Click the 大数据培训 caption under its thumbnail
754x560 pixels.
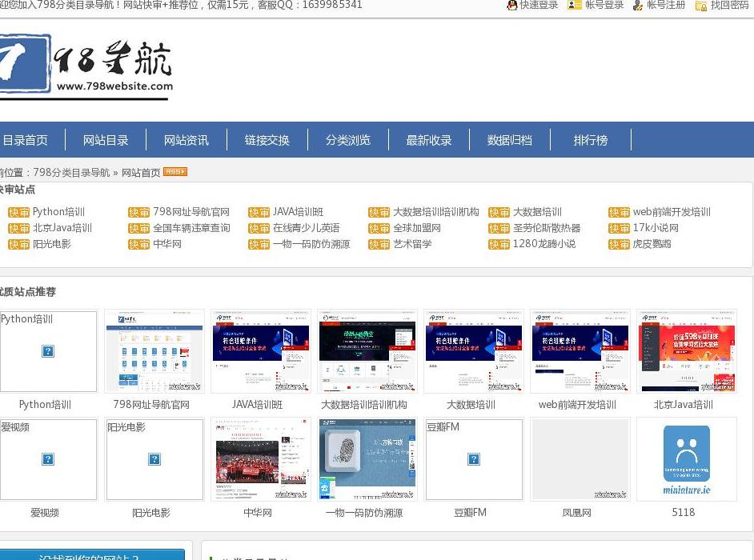point(471,405)
